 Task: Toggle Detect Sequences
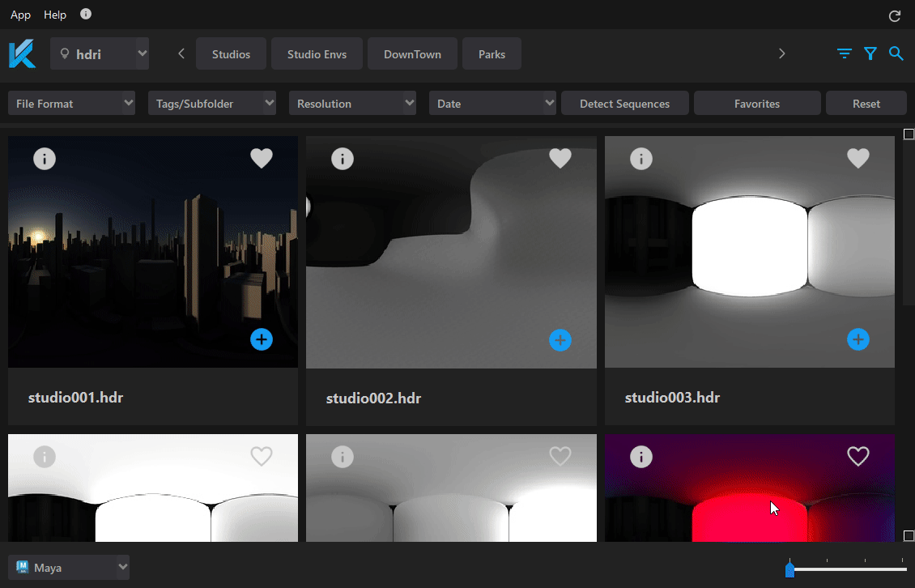point(625,104)
